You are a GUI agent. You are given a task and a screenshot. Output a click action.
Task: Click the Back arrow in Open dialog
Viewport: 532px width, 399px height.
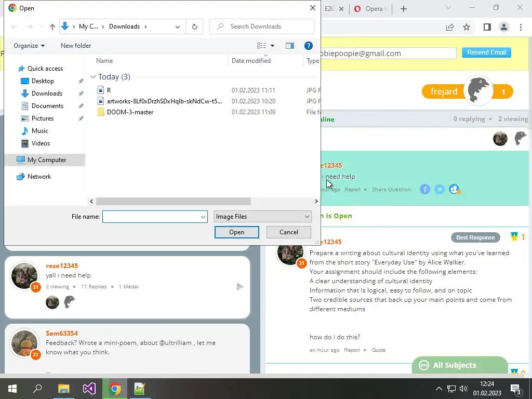(14, 27)
